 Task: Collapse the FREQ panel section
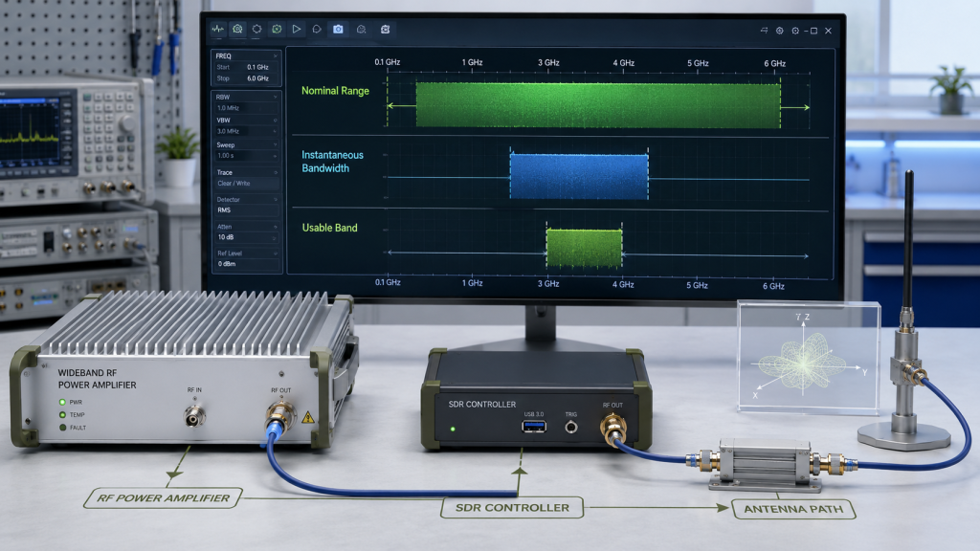pos(275,55)
